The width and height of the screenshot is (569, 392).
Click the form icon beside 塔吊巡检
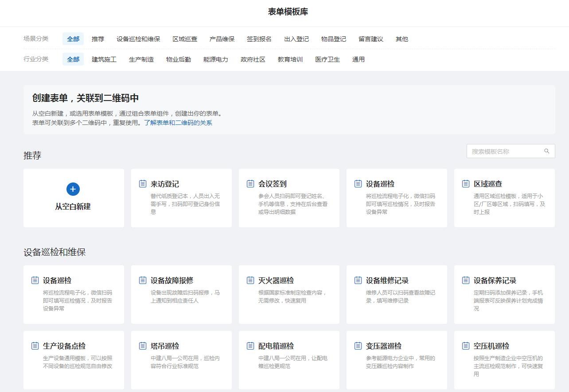tap(143, 346)
